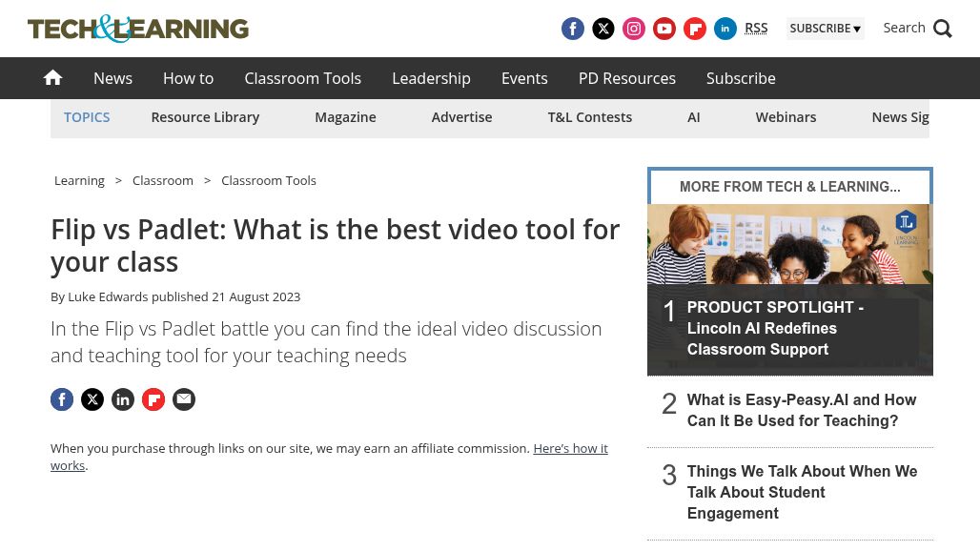Image resolution: width=980 pixels, height=551 pixels.
Task: Open the Instagram icon in the header
Action: 633,29
